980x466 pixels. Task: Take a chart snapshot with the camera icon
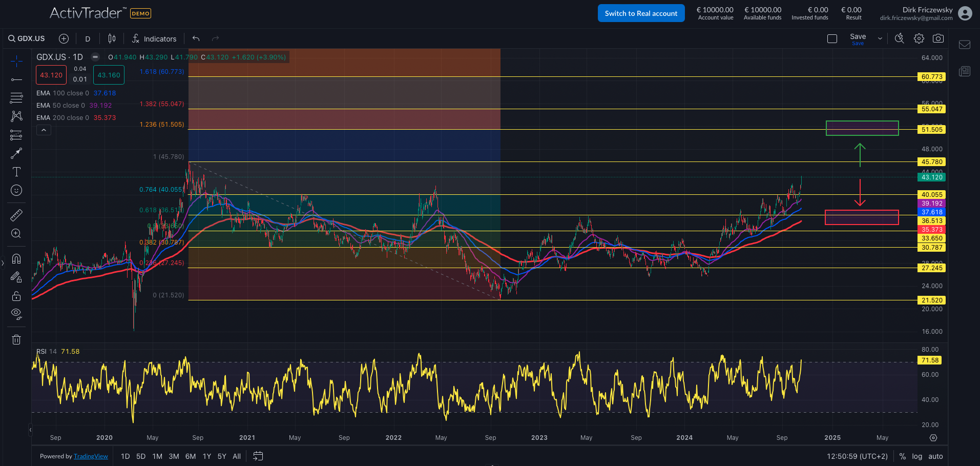pos(939,38)
